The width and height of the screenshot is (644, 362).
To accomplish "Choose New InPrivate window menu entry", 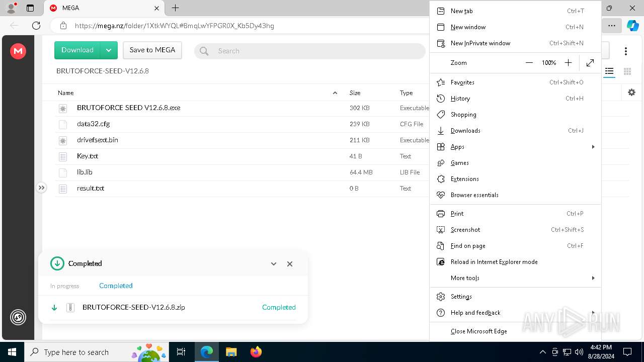I will (x=516, y=43).
